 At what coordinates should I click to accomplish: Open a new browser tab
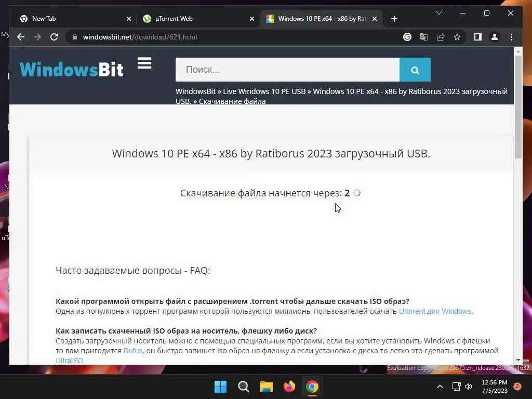pyautogui.click(x=394, y=19)
